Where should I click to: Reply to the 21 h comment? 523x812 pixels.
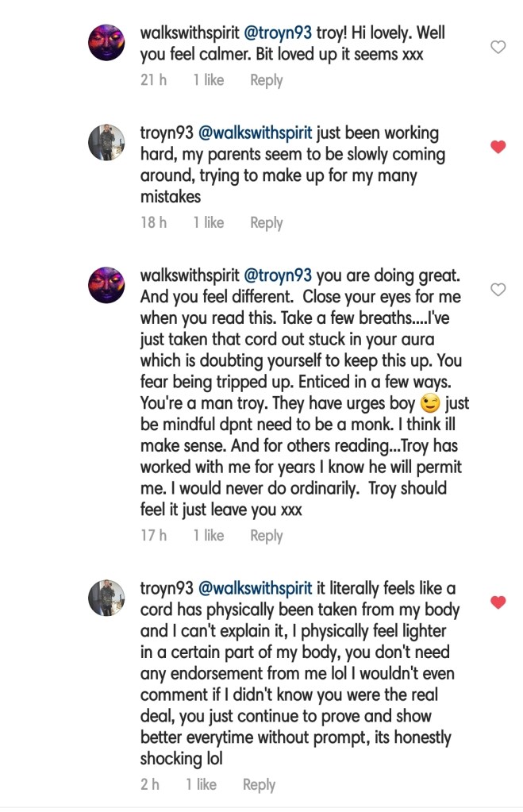(x=266, y=80)
